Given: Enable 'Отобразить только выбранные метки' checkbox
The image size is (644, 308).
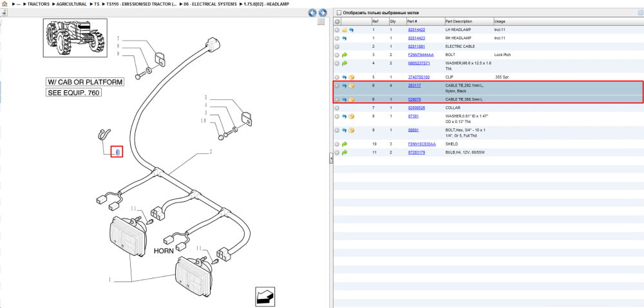Looking at the screenshot, I should pos(339,13).
